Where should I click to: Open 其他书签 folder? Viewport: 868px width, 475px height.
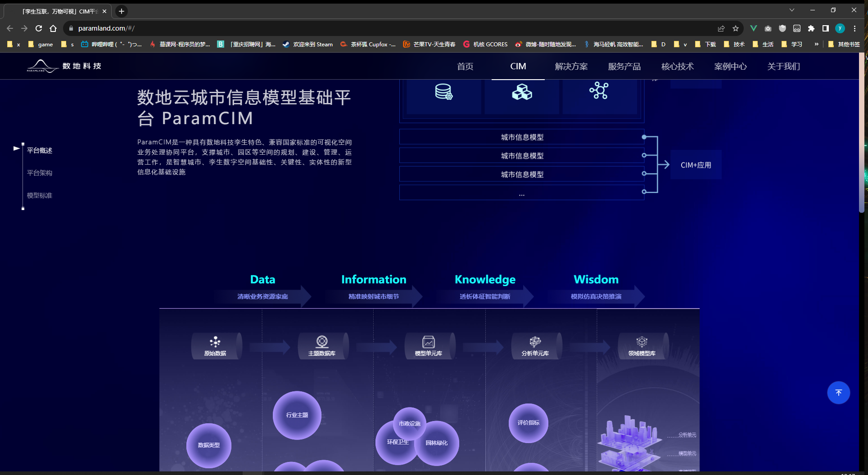844,44
